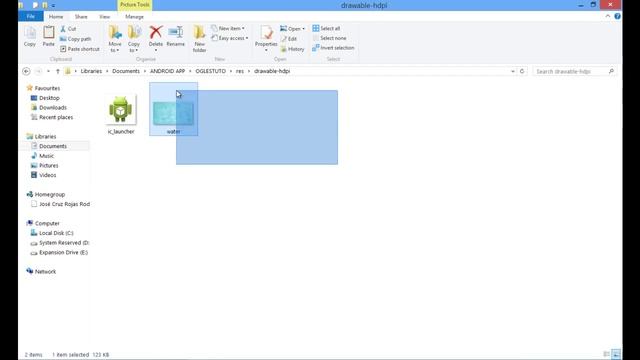Collapse the ribbon with chevron
640x360 pixels.
(x=608, y=16)
